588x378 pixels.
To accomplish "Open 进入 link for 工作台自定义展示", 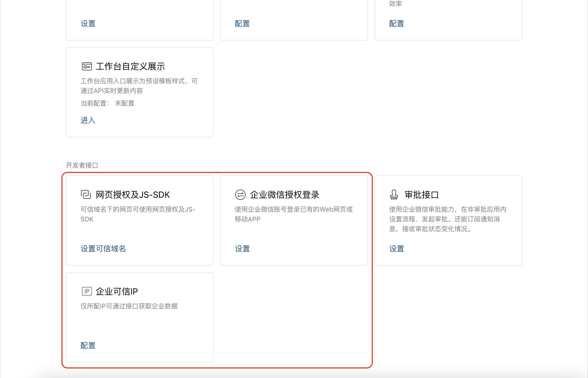I will [x=88, y=120].
